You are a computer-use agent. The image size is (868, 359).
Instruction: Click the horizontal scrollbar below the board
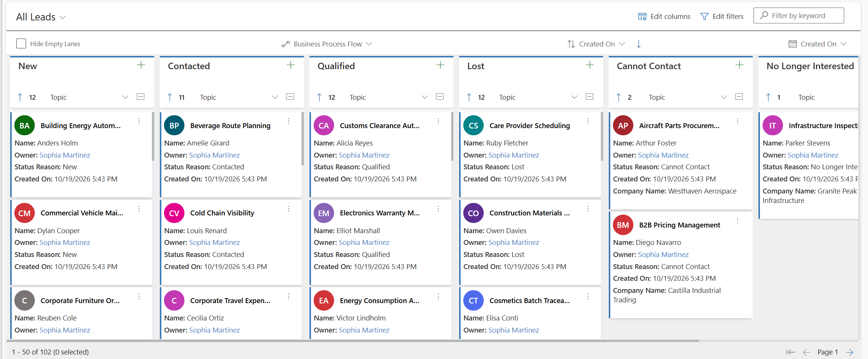pyautogui.click(x=353, y=341)
